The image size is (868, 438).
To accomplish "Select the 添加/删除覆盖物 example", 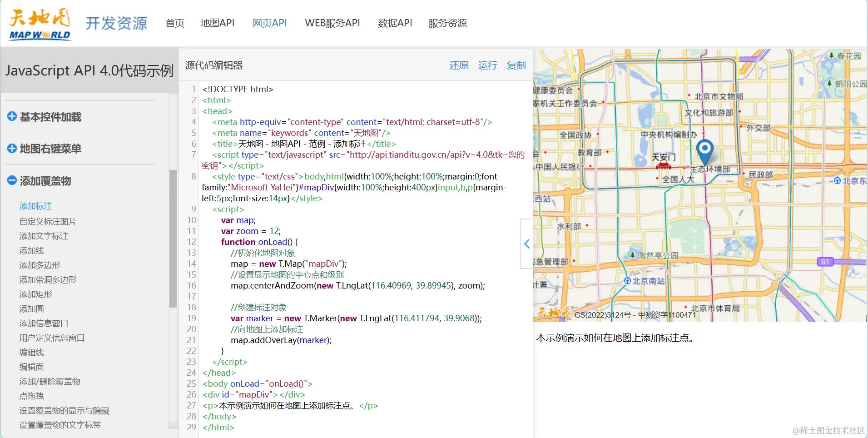I will click(50, 382).
